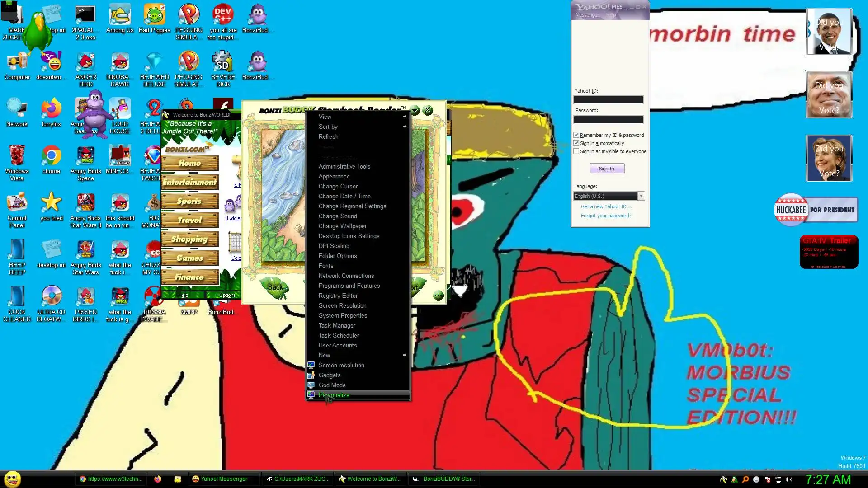
Task: Launch the MINECRAFT desktop shortcut
Action: click(x=120, y=156)
